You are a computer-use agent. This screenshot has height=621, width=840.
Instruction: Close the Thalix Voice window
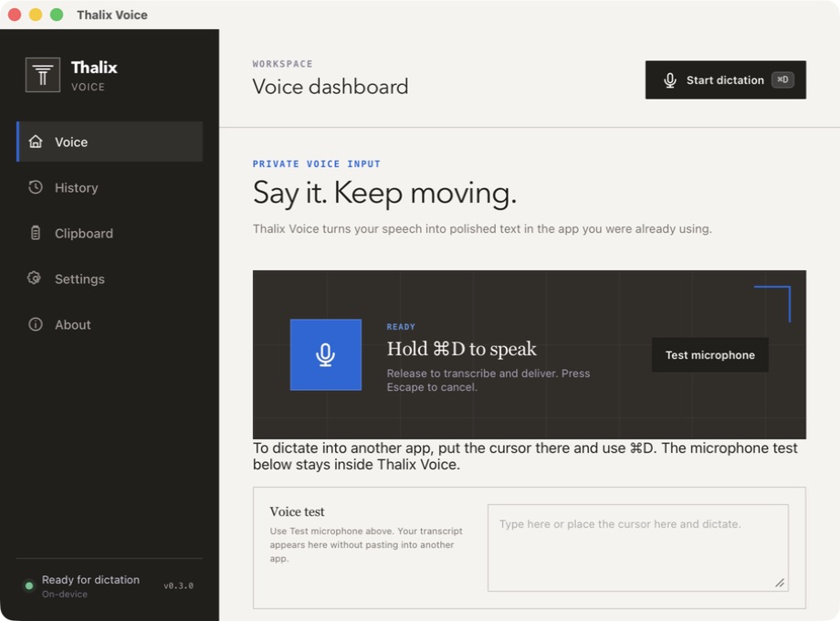point(15,15)
